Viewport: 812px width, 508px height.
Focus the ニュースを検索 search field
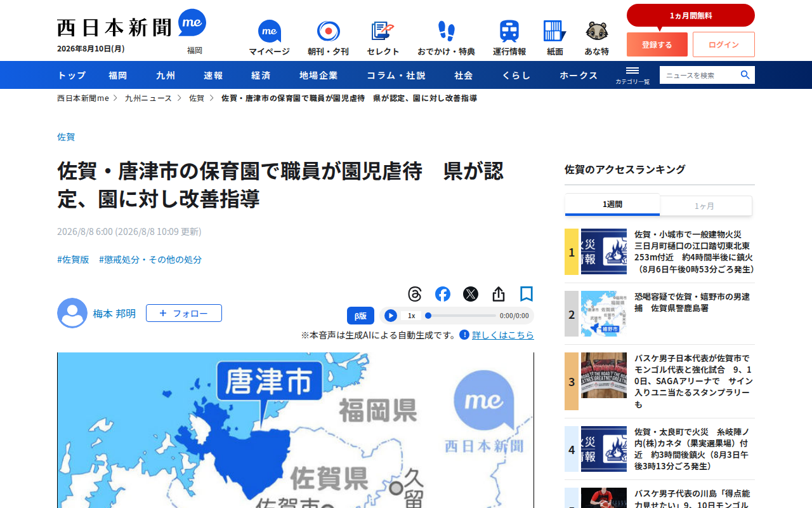click(699, 75)
